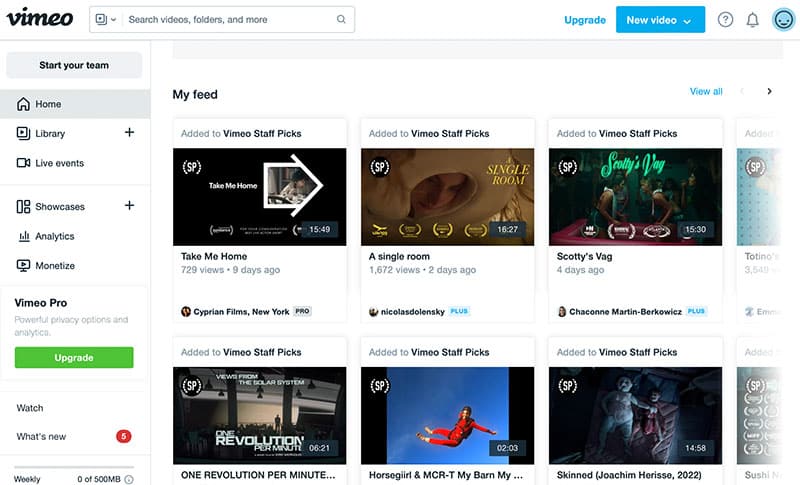The image size is (800, 485).
Task: Open Horsegiirl & MCR-T video thumbnail
Action: tap(447, 415)
